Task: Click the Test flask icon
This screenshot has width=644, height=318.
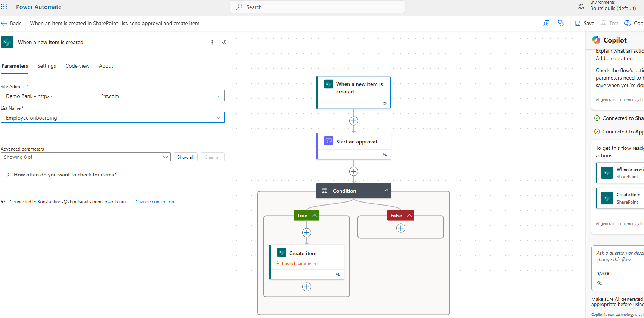Action: pyautogui.click(x=603, y=23)
